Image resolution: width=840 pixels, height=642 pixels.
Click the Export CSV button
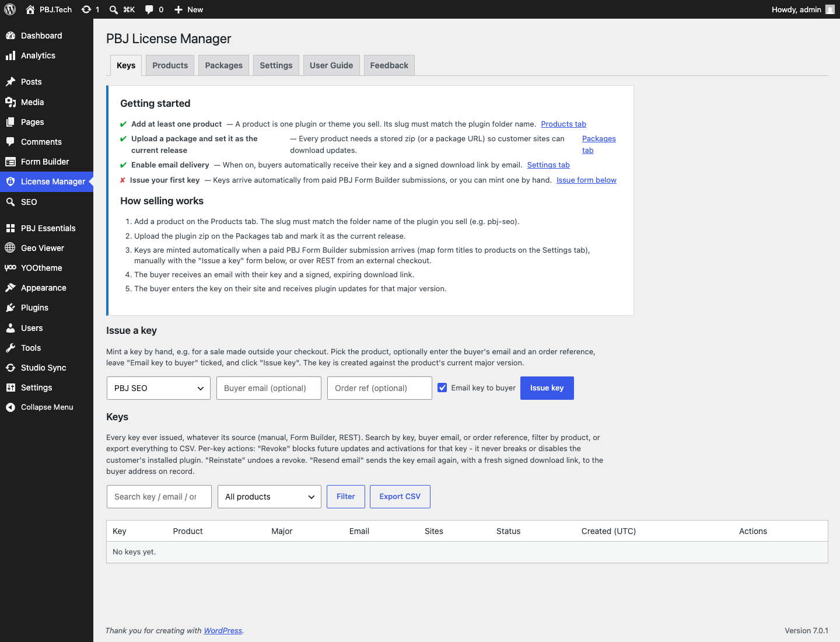pos(400,497)
